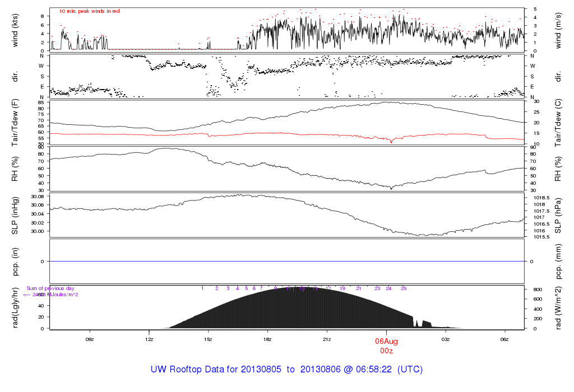Screen dimensions: 574x392
Task: Click the 'wind (kts)' left axis label
Action: pos(15,29)
